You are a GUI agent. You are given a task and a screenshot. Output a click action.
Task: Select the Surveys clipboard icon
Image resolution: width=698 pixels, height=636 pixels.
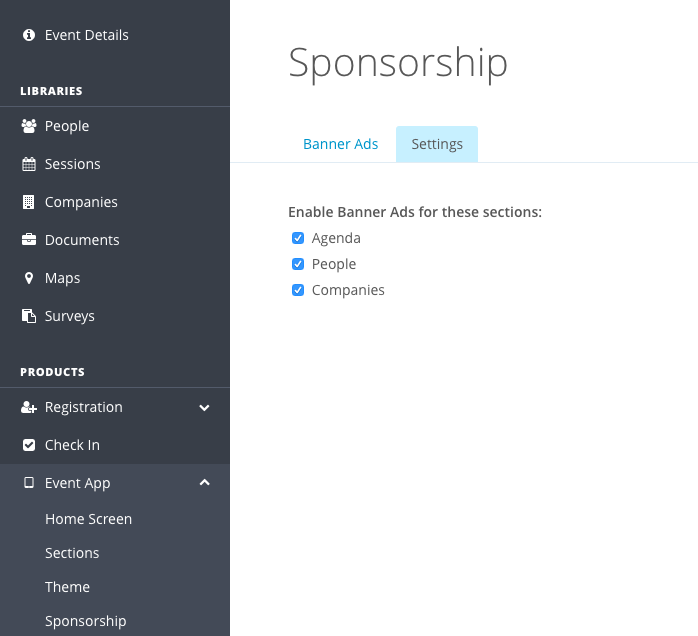pyautogui.click(x=29, y=316)
